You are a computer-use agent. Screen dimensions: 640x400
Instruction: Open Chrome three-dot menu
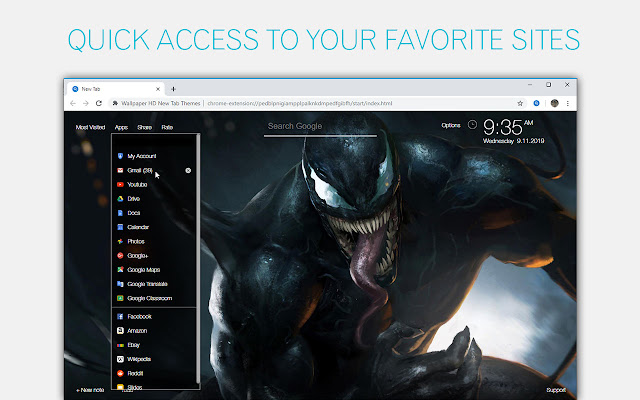pyautogui.click(x=567, y=103)
